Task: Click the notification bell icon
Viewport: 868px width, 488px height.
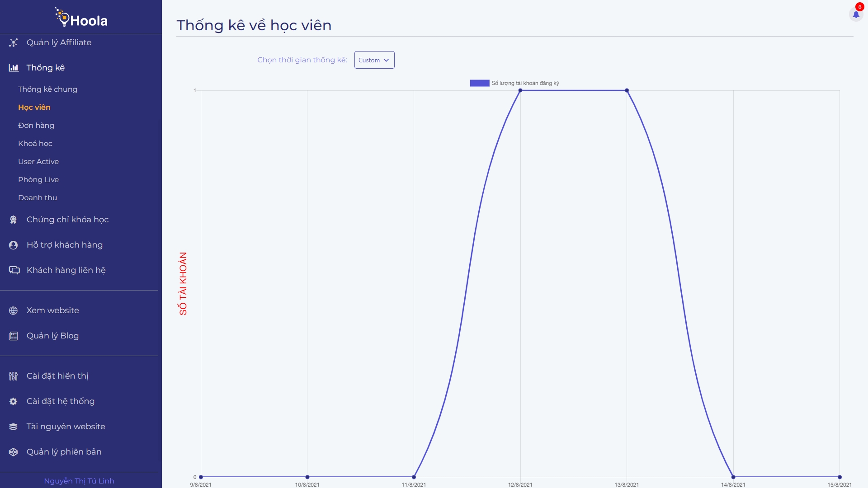Action: [x=856, y=14]
